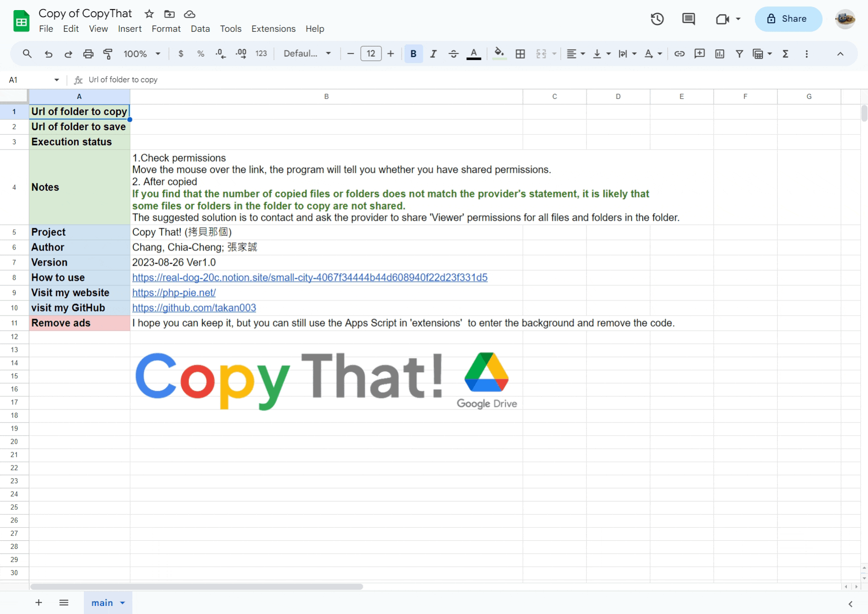This screenshot has height=614, width=868.
Task: Open version history clock icon
Action: coord(657,19)
